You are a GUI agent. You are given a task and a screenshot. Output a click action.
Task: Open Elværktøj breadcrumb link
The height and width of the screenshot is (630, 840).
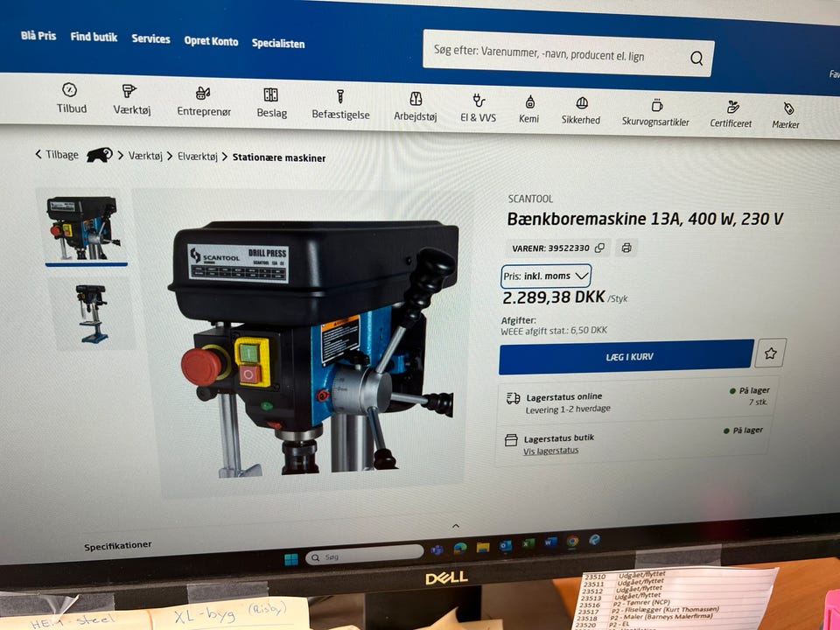[198, 157]
